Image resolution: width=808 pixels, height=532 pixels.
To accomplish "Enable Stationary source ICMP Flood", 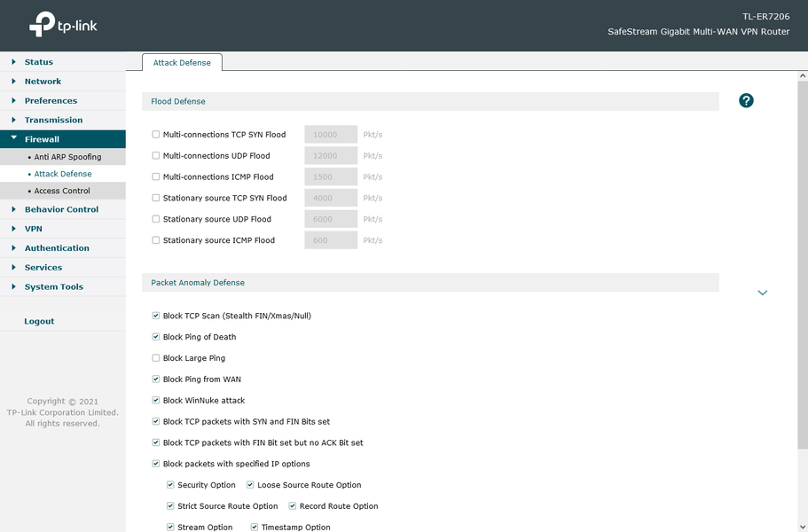I will [155, 240].
